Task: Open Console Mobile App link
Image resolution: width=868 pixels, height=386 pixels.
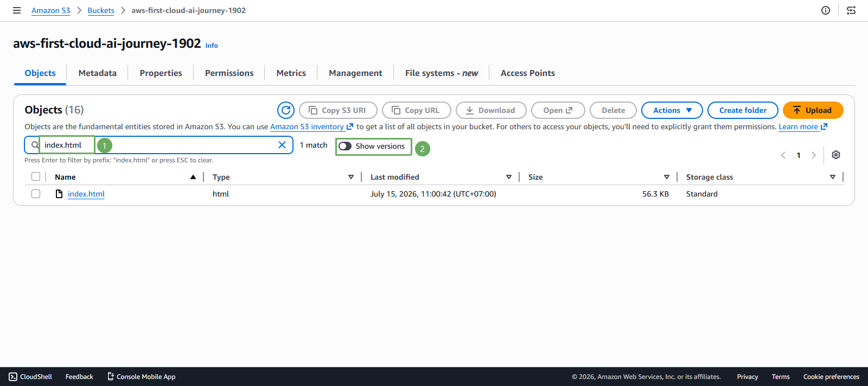Action: [x=141, y=377]
